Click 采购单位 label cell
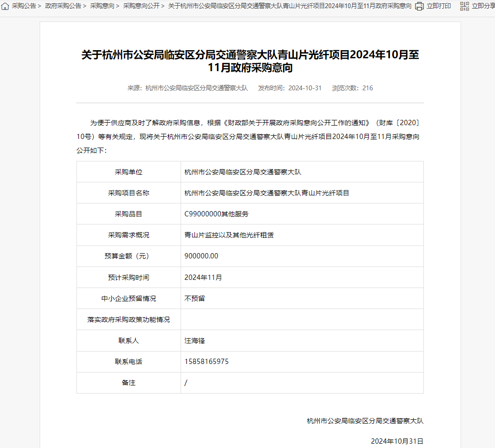 (x=129, y=172)
